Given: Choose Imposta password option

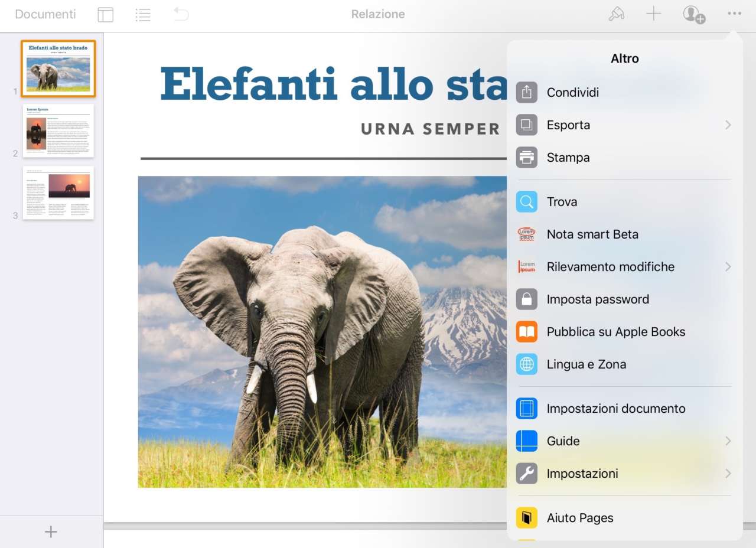Looking at the screenshot, I should pyautogui.click(x=625, y=299).
